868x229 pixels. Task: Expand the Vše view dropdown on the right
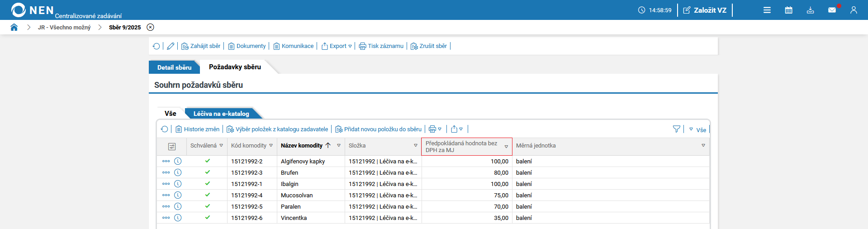[698, 129]
